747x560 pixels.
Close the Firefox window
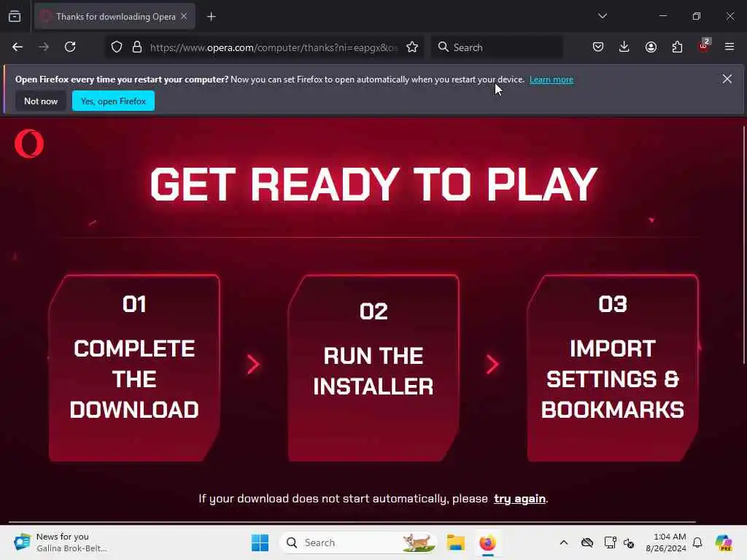click(x=729, y=16)
